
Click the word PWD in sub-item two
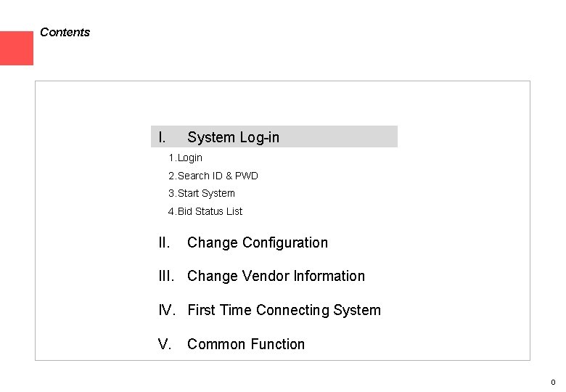(247, 176)
